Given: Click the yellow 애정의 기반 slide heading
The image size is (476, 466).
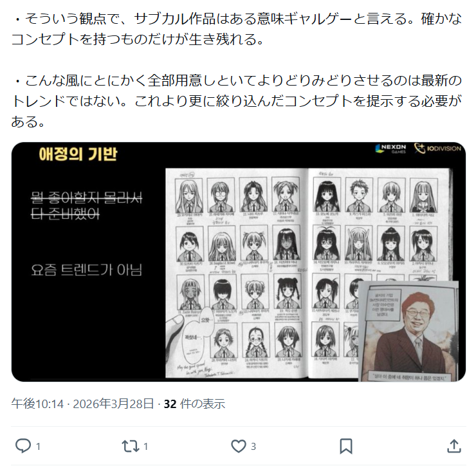Looking at the screenshot, I should point(78,154).
